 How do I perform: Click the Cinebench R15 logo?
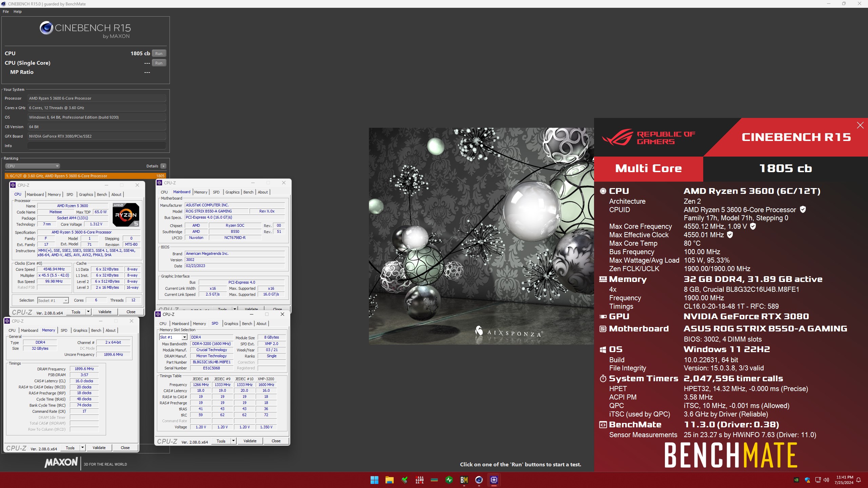pyautogui.click(x=85, y=30)
